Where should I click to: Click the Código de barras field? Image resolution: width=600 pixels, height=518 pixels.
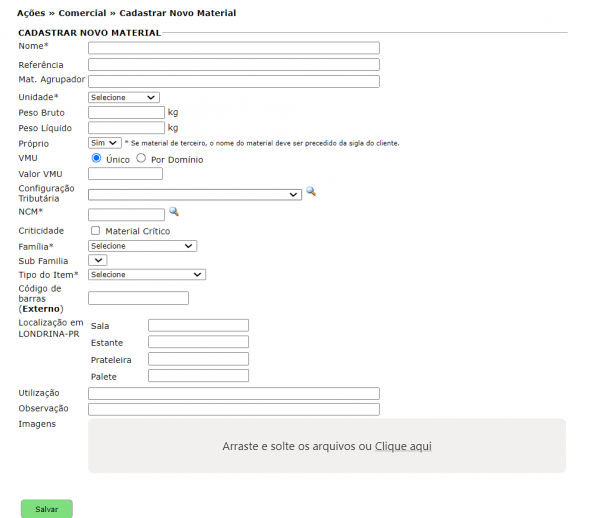click(138, 298)
